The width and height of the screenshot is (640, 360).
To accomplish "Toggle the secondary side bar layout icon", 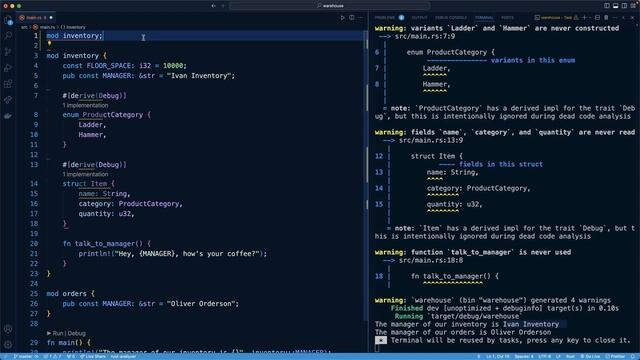I will [x=624, y=6].
